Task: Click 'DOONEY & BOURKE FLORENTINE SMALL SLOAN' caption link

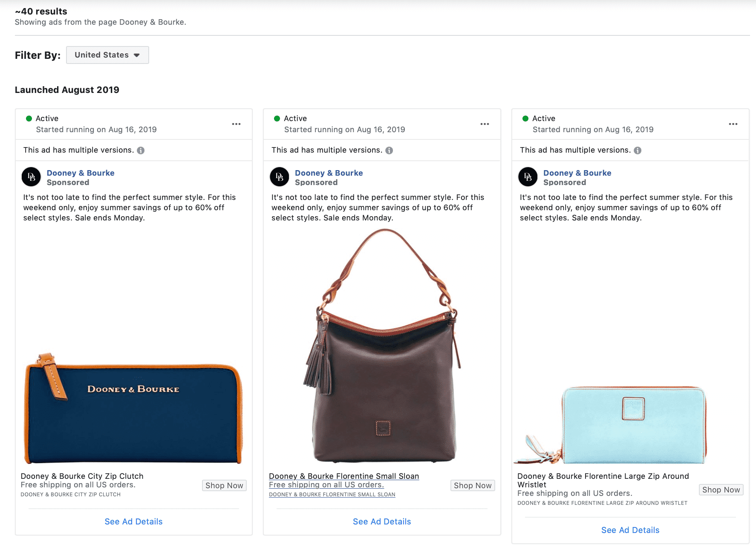Action: click(x=332, y=495)
